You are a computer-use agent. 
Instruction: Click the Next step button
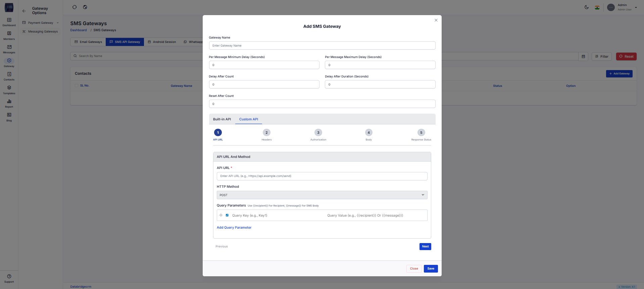pos(425,246)
